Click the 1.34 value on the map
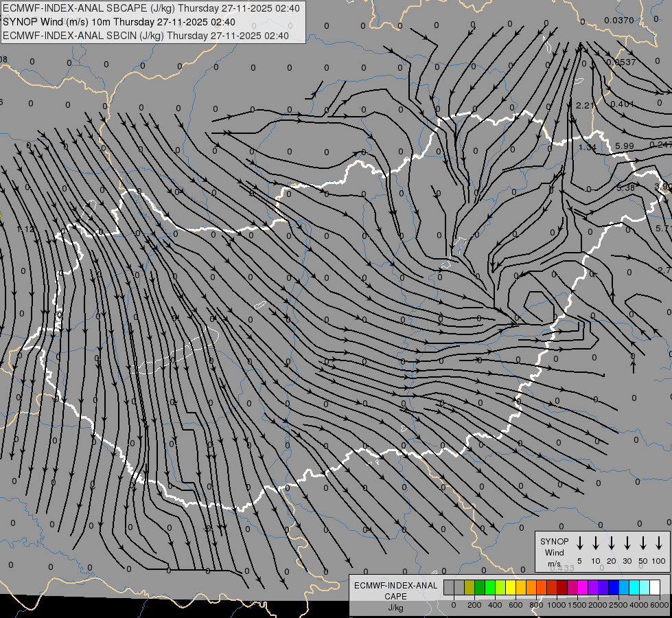Screen dimensions: 672x618 tap(587, 147)
